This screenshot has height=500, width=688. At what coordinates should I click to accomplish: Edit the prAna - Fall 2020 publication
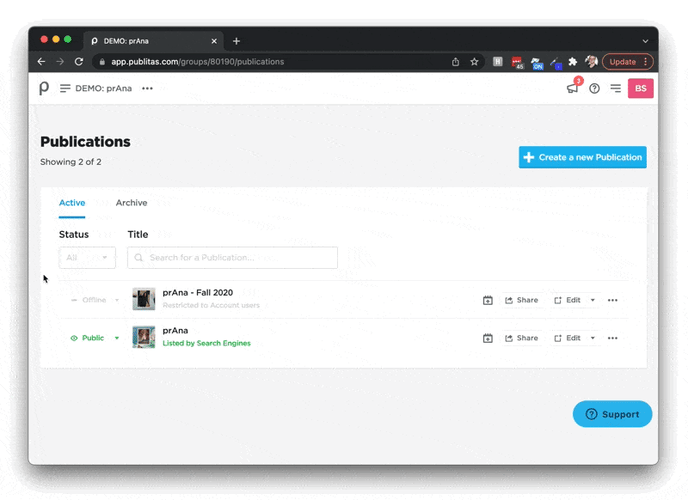(x=567, y=300)
